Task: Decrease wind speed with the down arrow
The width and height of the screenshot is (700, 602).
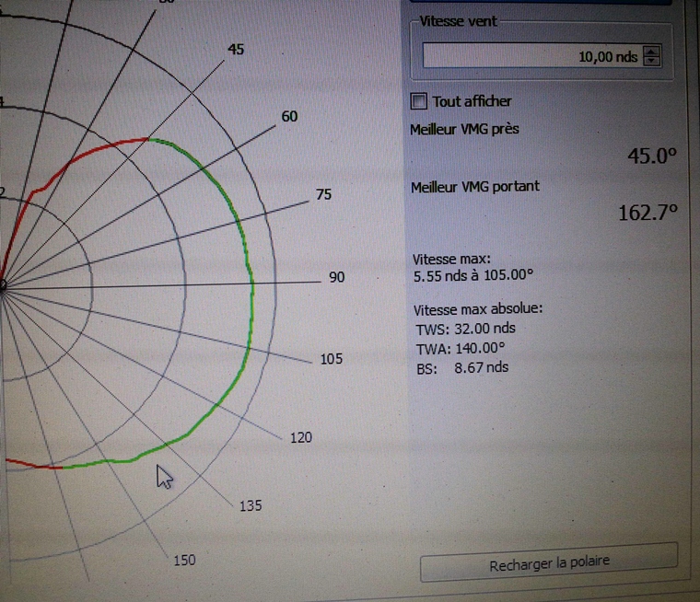Action: tap(652, 62)
